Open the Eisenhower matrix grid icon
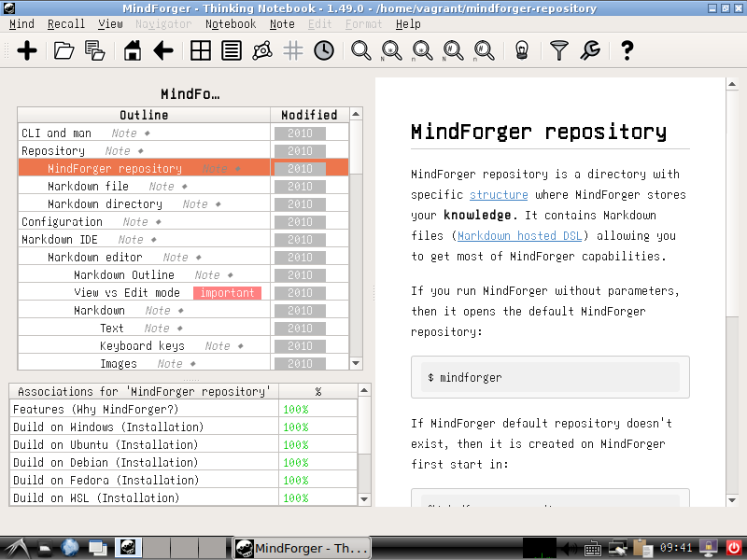This screenshot has height=560, width=747. [201, 50]
